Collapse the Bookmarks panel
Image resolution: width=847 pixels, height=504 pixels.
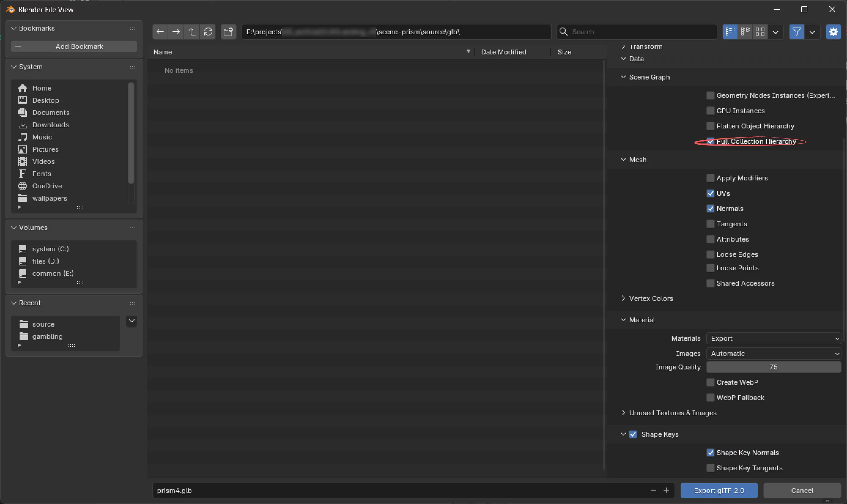coord(13,28)
